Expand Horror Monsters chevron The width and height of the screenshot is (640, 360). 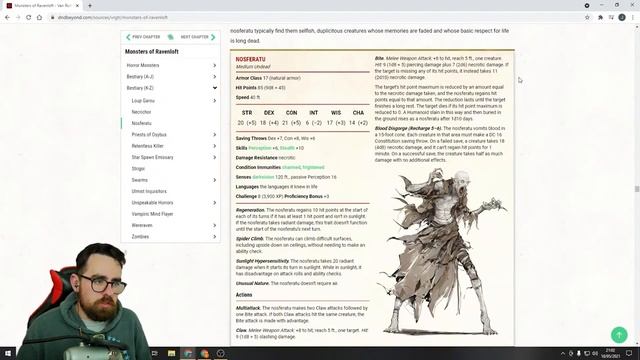coord(214,65)
